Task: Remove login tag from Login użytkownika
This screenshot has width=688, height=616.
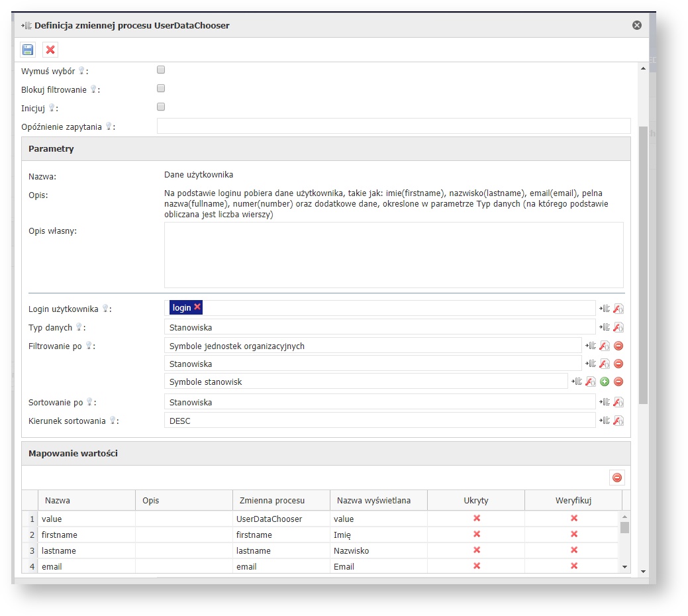Action: point(197,307)
